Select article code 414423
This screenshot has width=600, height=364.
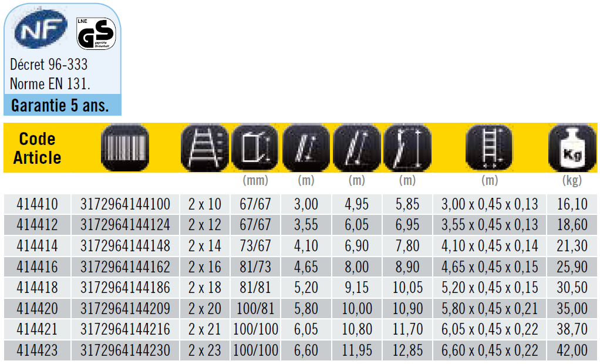(37, 350)
